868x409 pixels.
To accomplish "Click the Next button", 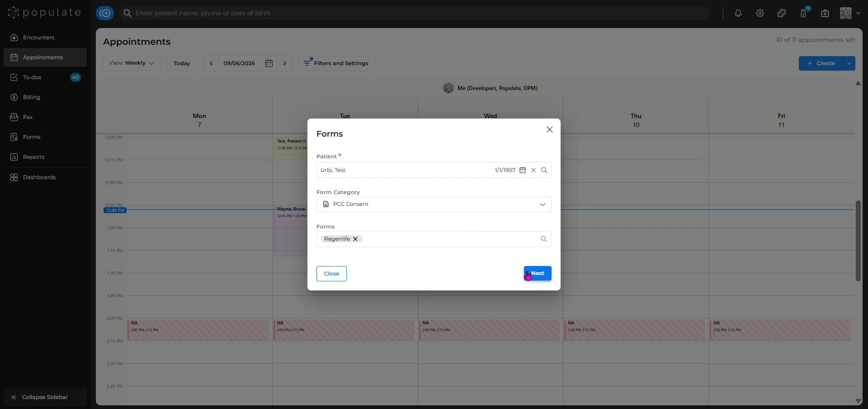I will click(x=538, y=273).
